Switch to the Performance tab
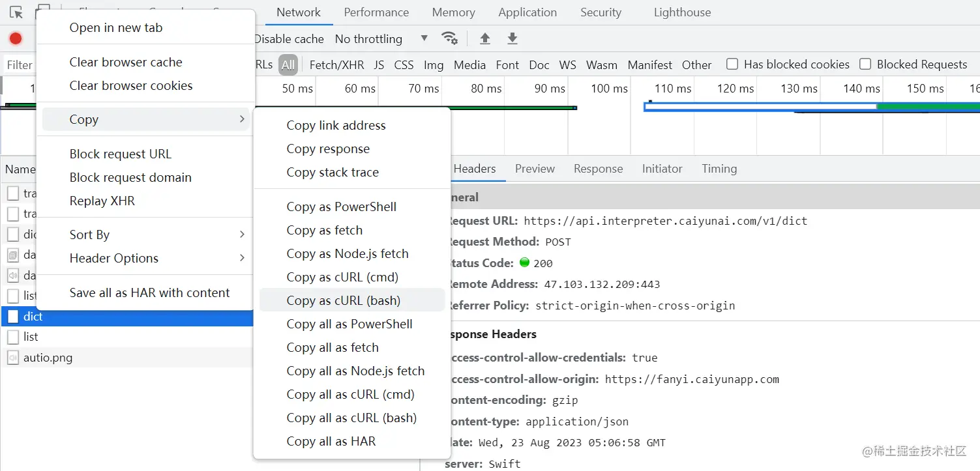 (376, 12)
